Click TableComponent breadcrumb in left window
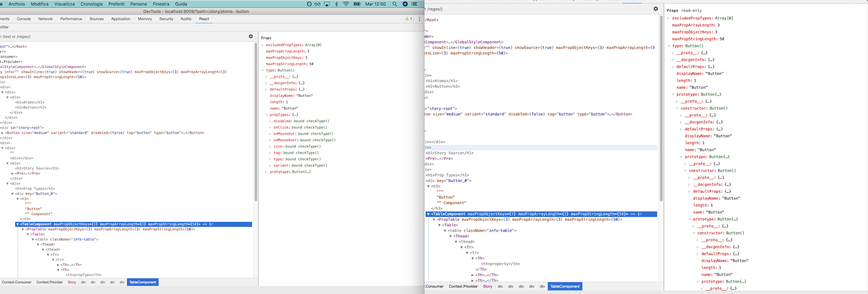 143,282
